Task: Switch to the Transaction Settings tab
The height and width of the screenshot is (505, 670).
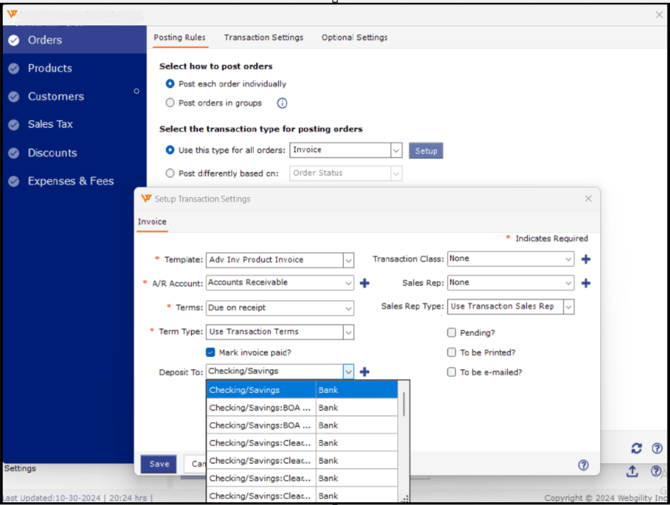Action: click(x=263, y=38)
